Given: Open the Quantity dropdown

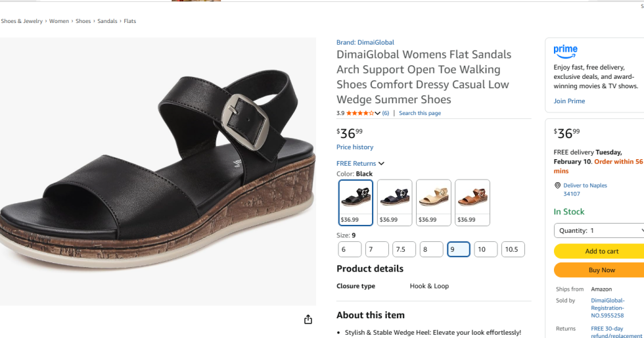Looking at the screenshot, I should pyautogui.click(x=599, y=231).
